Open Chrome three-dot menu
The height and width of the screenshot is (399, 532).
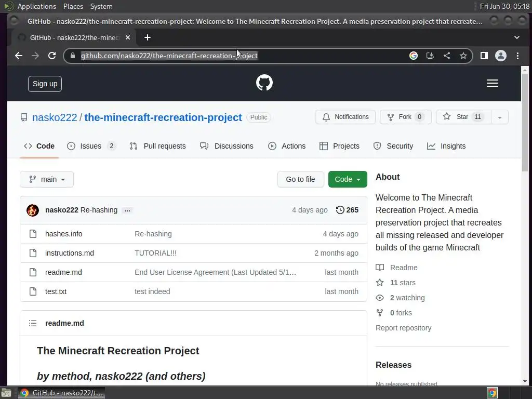pyautogui.click(x=517, y=56)
